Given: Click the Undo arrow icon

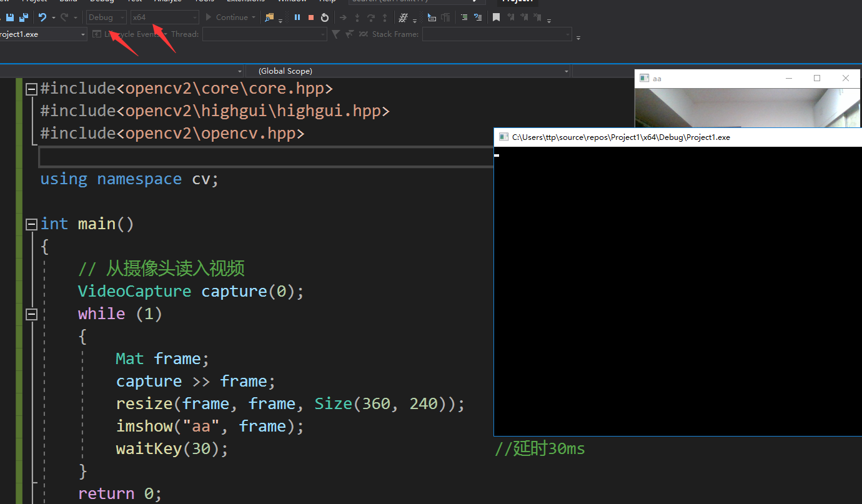Looking at the screenshot, I should (x=42, y=17).
